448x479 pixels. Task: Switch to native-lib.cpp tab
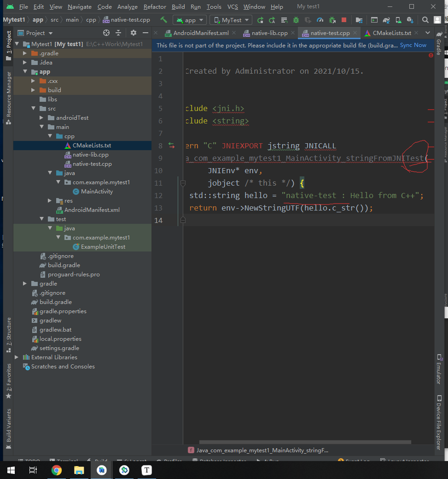pos(269,33)
